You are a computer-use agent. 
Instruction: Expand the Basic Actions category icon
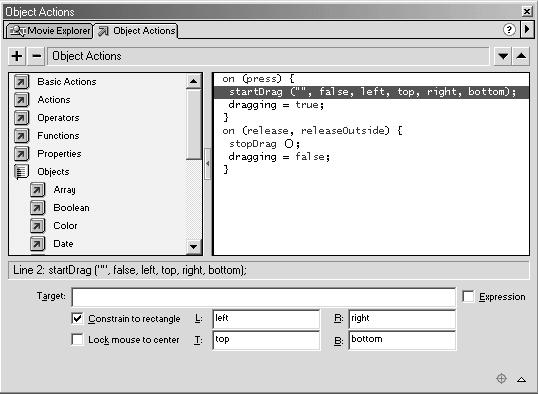pyautogui.click(x=21, y=82)
